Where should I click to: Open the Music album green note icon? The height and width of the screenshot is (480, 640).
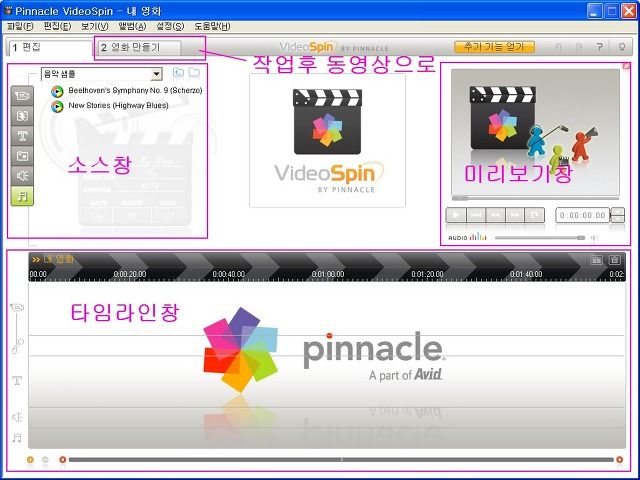(x=22, y=196)
